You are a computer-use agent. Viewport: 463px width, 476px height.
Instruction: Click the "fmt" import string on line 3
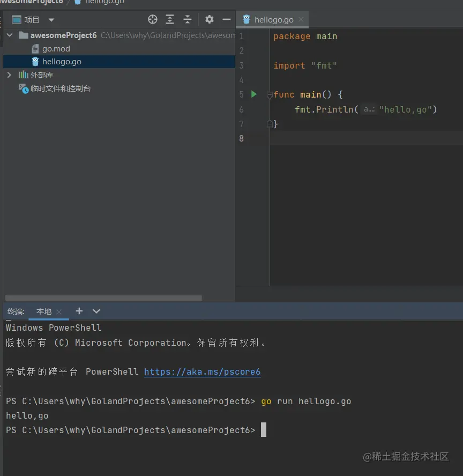324,65
